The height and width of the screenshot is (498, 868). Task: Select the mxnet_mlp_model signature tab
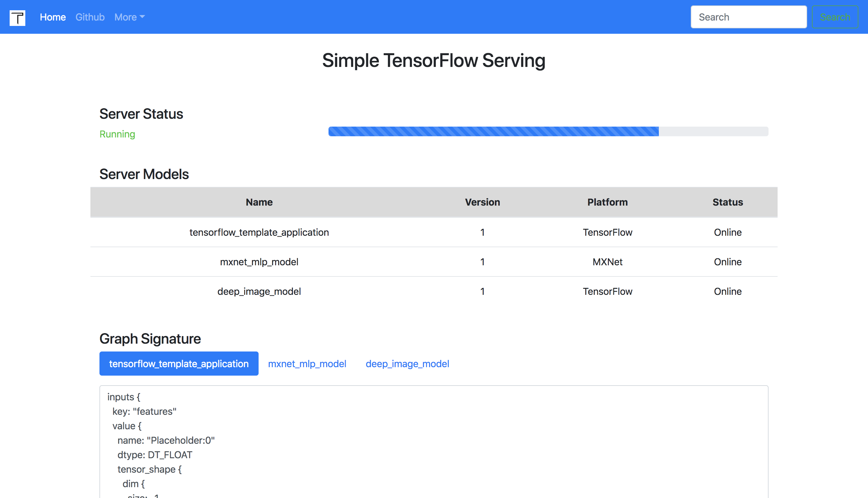[x=307, y=364]
